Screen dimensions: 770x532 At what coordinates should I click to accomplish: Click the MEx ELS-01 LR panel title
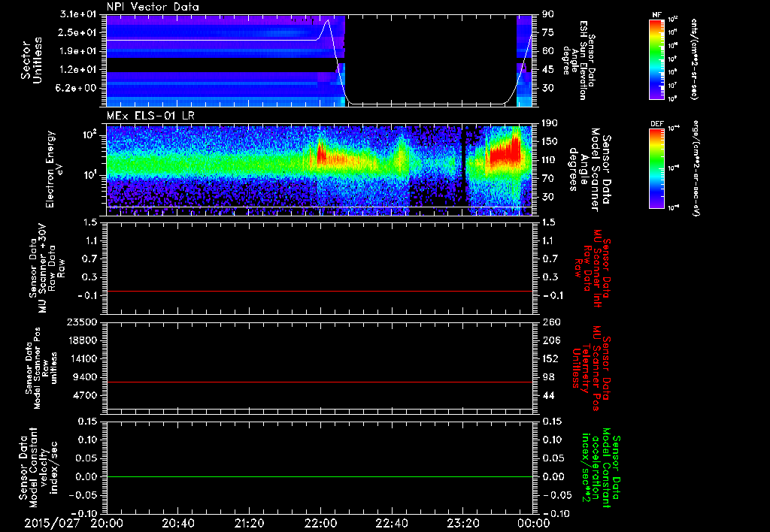point(150,116)
